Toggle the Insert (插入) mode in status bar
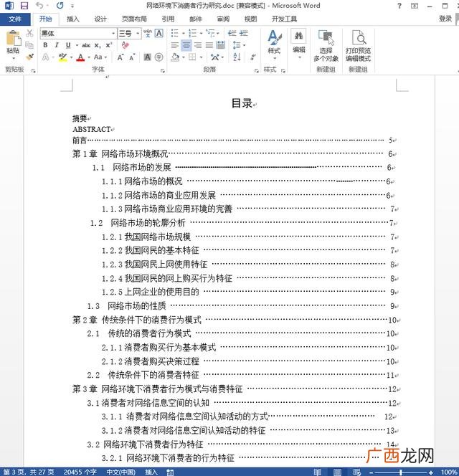Image resolution: width=459 pixels, height=476 pixels. coord(151,472)
